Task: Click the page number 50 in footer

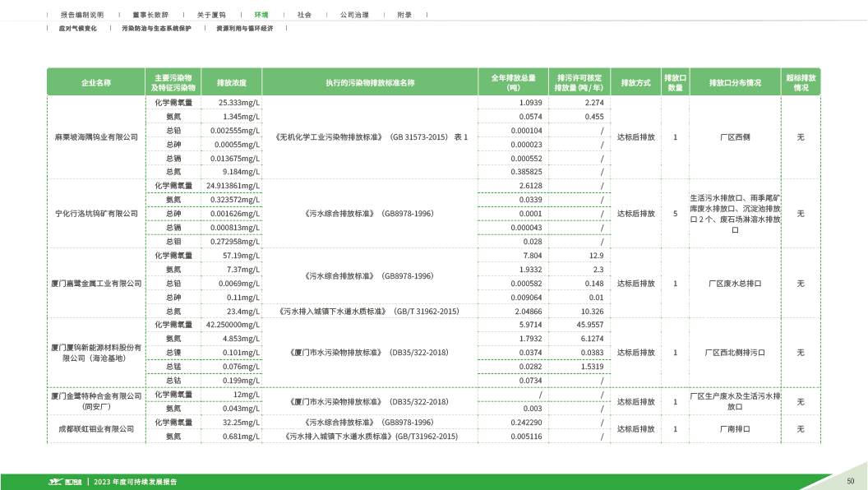Action: point(851,481)
